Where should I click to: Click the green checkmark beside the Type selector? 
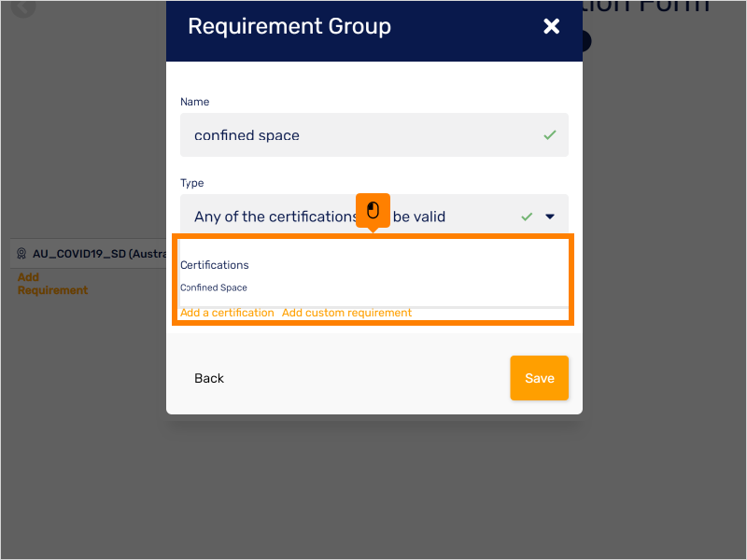pyautogui.click(x=527, y=216)
